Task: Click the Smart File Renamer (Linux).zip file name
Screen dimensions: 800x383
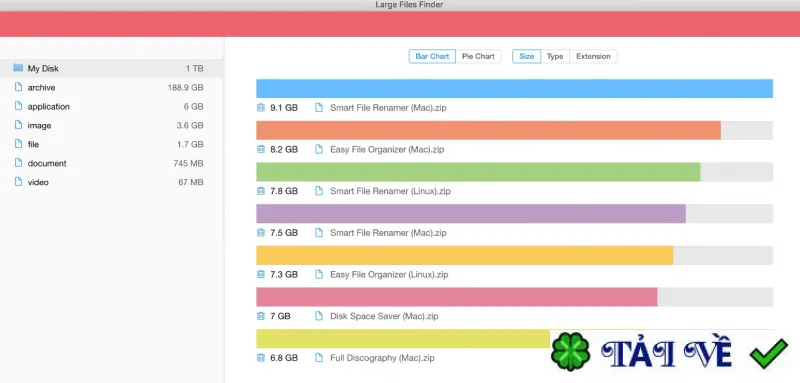Action: coord(390,191)
